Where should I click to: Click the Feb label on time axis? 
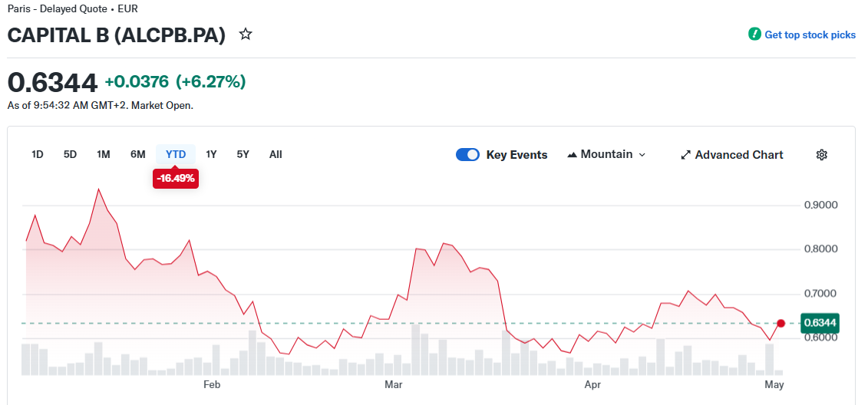click(x=212, y=384)
